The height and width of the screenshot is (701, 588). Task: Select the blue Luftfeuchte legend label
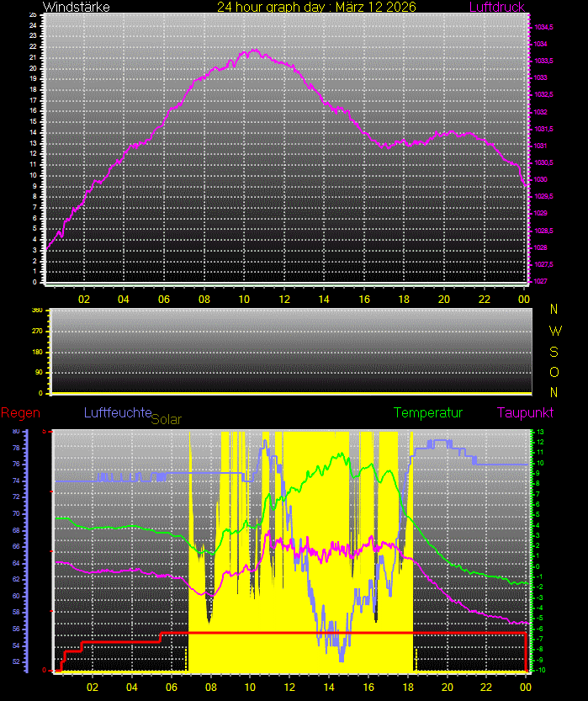pos(116,412)
